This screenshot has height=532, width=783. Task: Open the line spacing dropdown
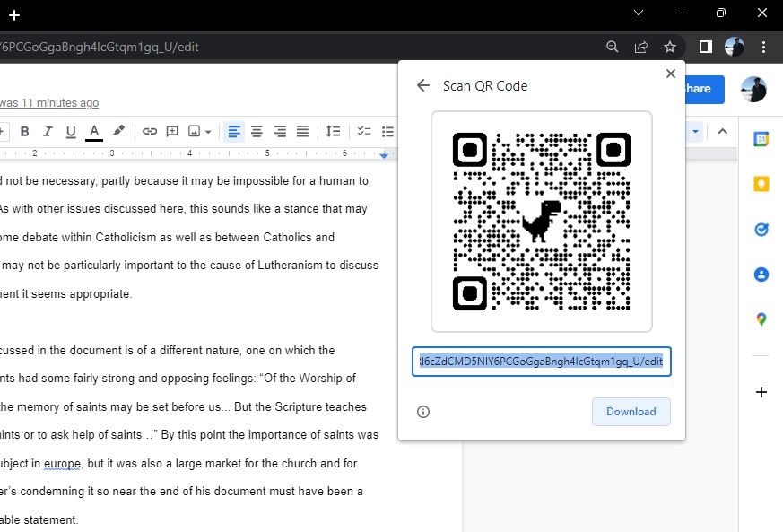[x=333, y=131]
